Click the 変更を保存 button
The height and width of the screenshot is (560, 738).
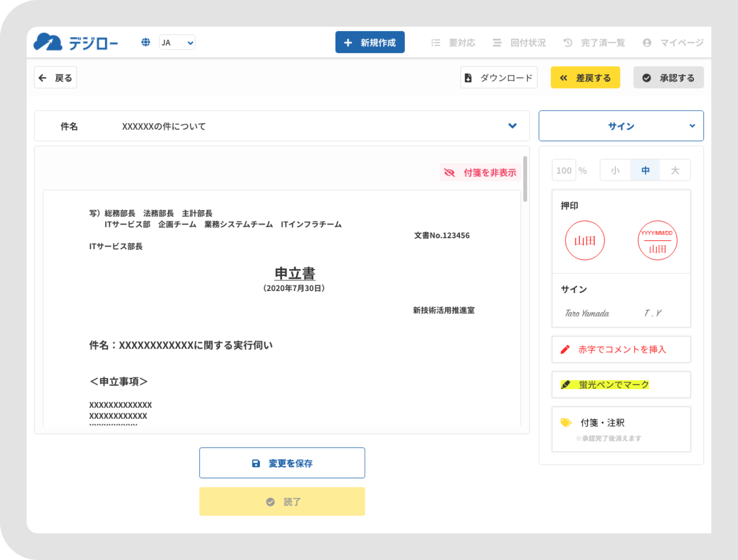282,463
